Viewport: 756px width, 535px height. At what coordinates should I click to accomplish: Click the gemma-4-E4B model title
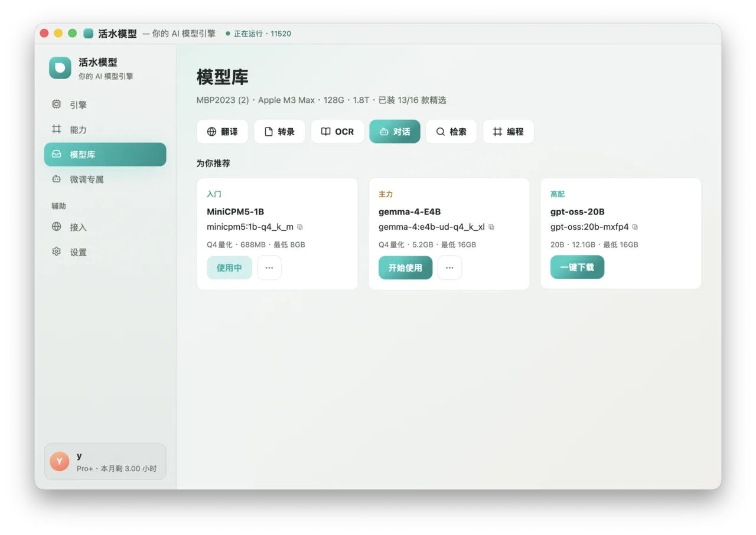(409, 211)
